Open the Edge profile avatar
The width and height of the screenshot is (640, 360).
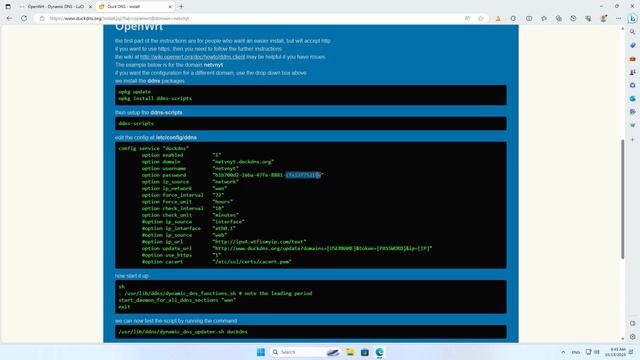coord(603,18)
